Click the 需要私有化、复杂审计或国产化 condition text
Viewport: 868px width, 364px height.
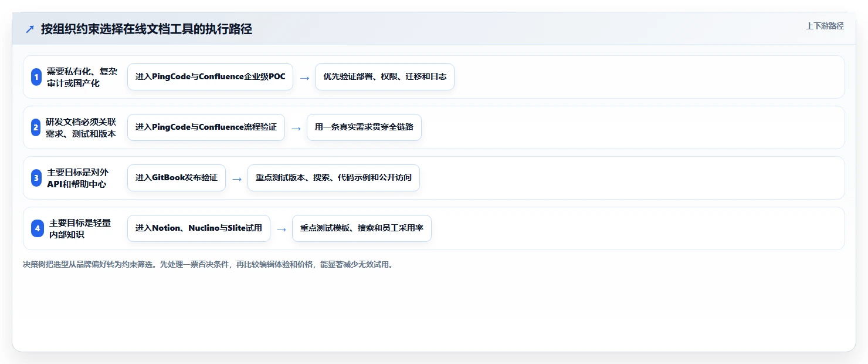pyautogui.click(x=82, y=77)
